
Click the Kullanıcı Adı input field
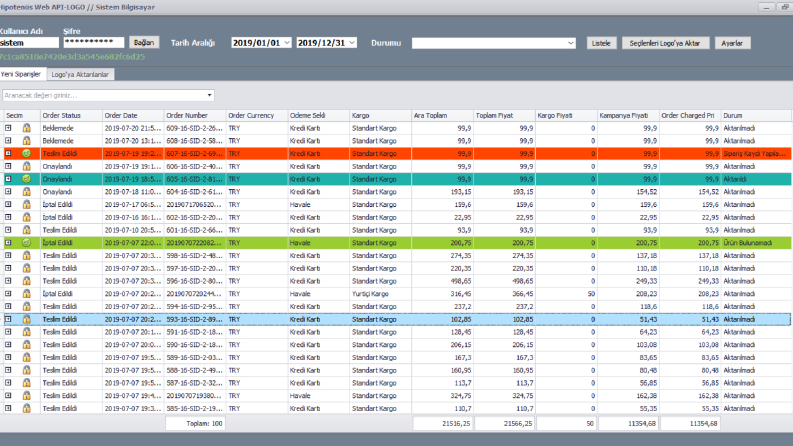coord(29,42)
